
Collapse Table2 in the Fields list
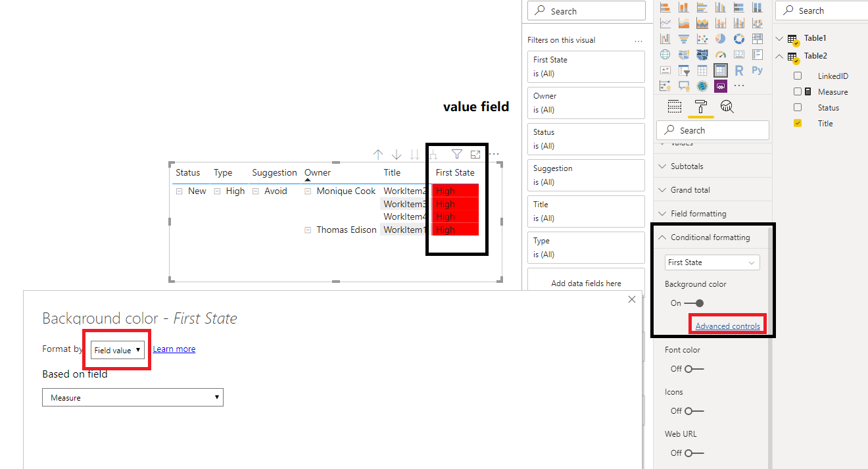tap(780, 57)
